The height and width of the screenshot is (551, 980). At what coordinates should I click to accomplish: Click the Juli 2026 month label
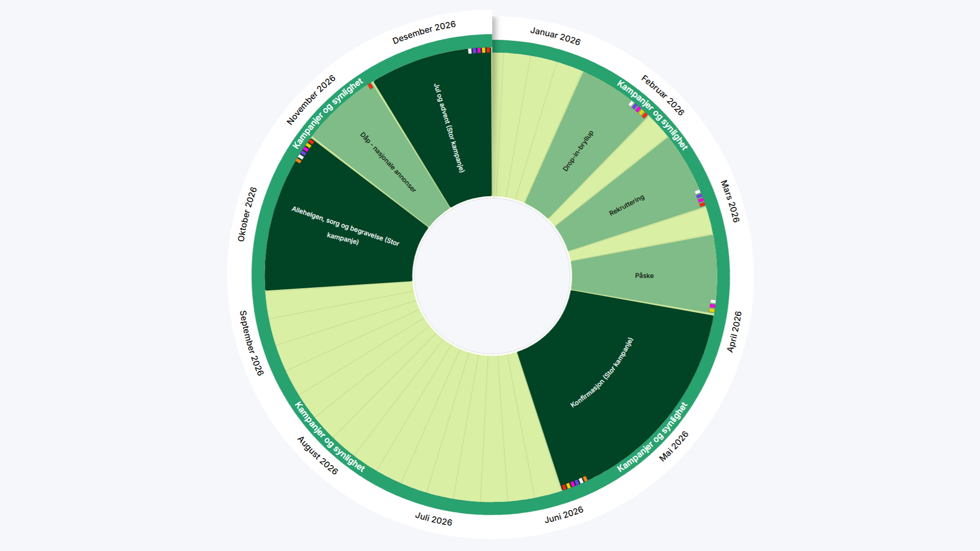433,519
